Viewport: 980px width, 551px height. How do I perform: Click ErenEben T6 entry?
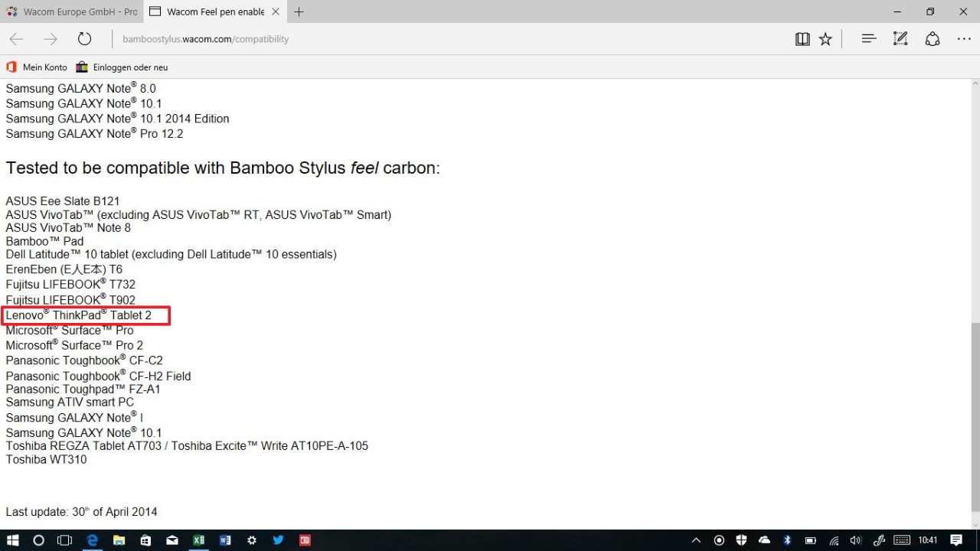click(64, 269)
